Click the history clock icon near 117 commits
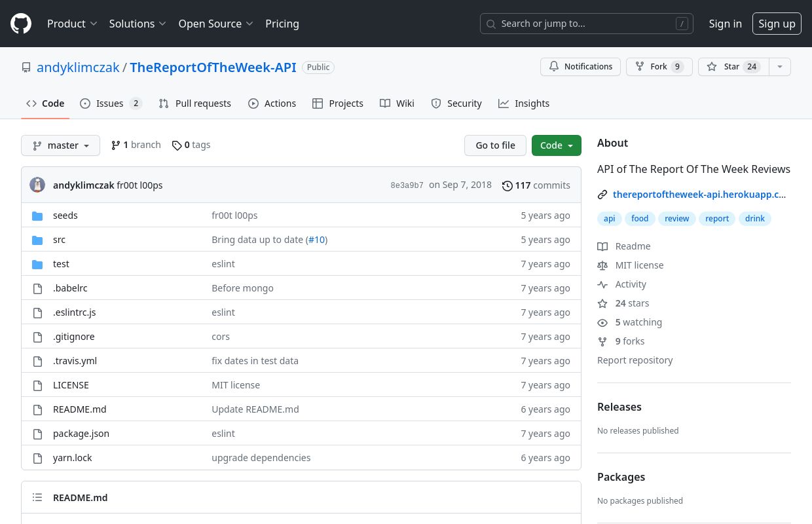Image resolution: width=812 pixels, height=524 pixels. point(507,185)
